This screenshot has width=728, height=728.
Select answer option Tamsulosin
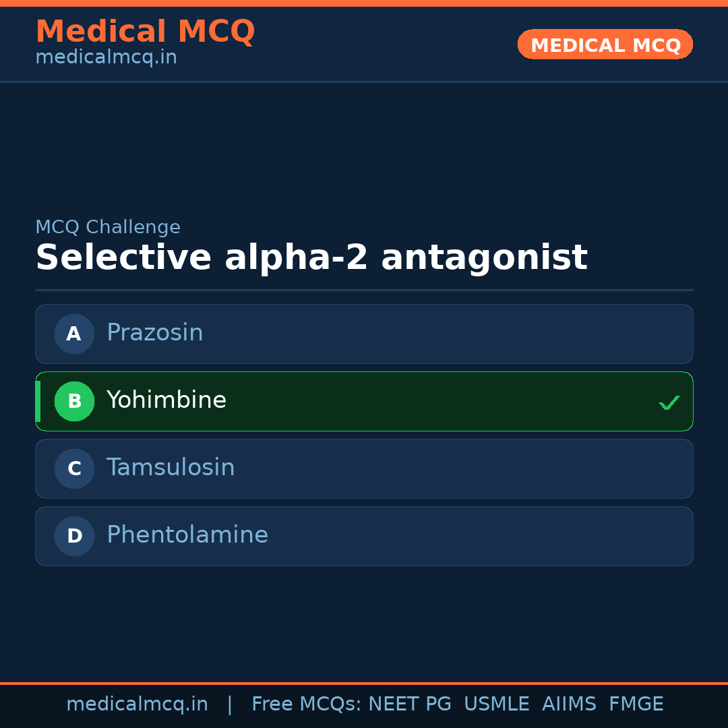point(364,468)
